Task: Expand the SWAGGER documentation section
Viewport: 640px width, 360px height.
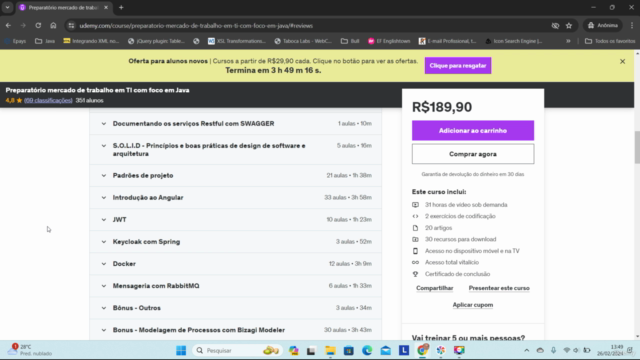Action: (236, 123)
